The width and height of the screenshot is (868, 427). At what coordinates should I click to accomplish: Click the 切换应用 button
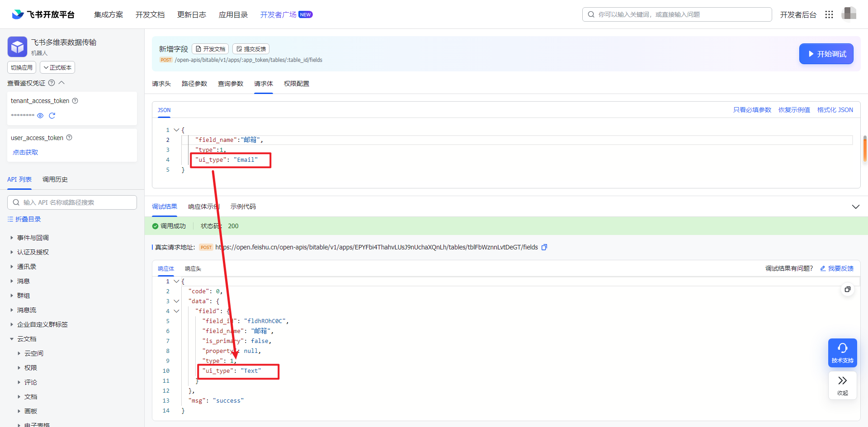(22, 67)
